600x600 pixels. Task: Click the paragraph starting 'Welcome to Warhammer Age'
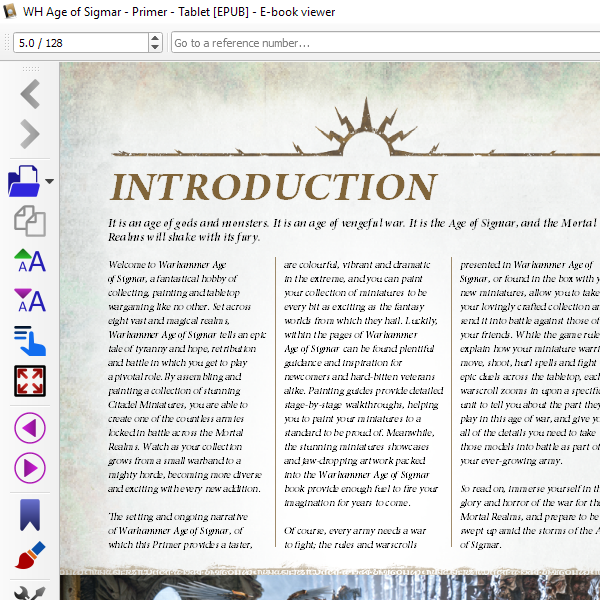tap(187, 377)
